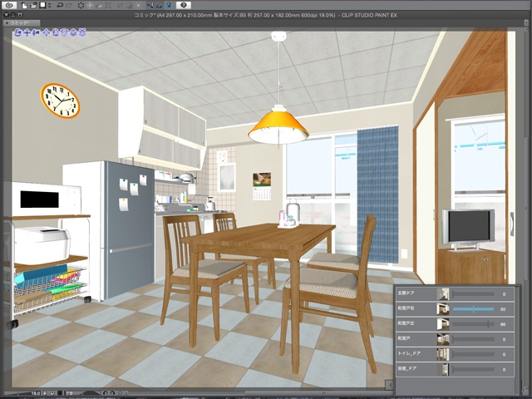The height and width of the screenshot is (399, 532).
Task: Click the 浴室_ドア preview thumbnail
Action: pos(443,369)
